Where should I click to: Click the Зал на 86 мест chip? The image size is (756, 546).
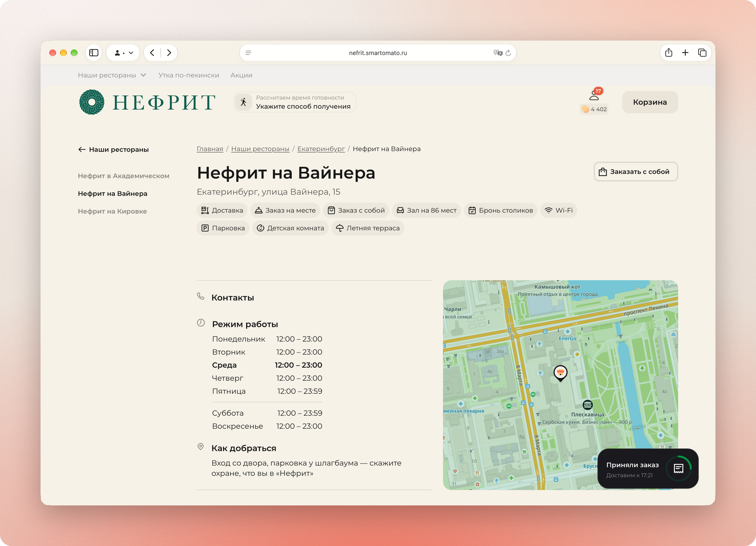tap(426, 211)
